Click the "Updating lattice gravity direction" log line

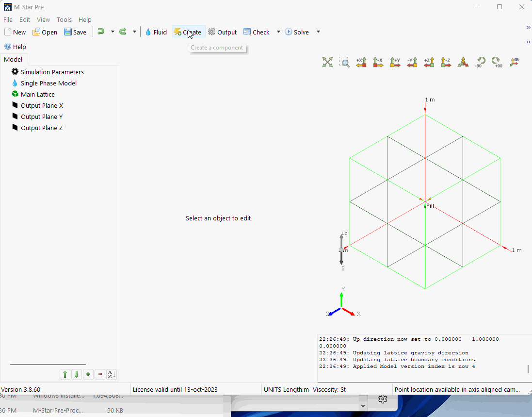tap(394, 353)
